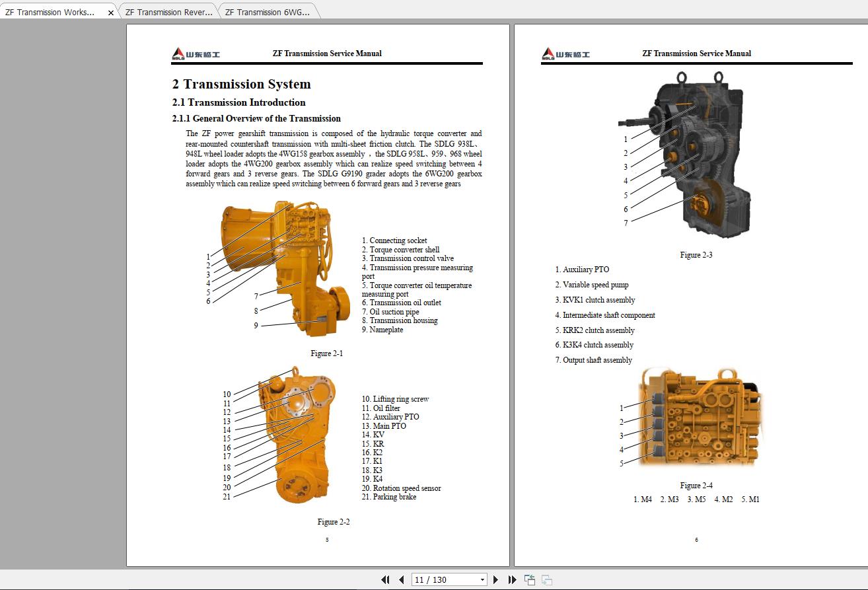Screen dimensions: 868x590
Task: Go to the next page
Action: (496, 579)
